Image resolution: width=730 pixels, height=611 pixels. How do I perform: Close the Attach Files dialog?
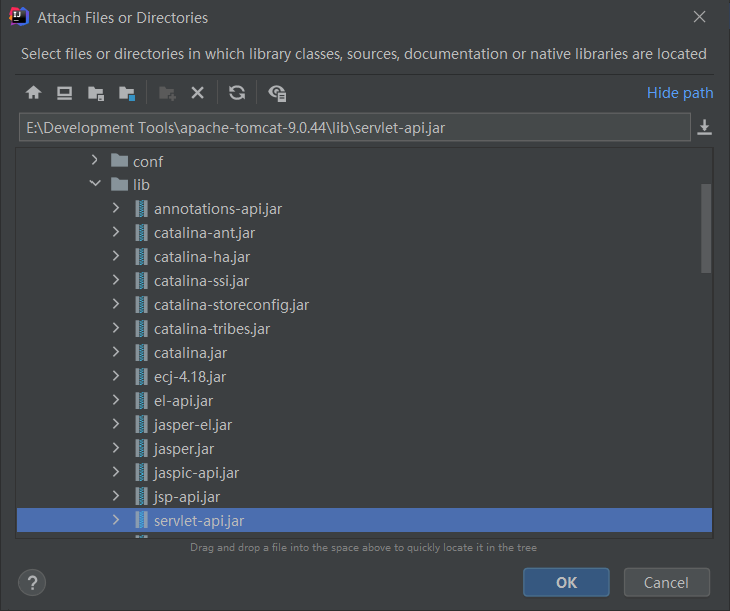click(x=699, y=17)
